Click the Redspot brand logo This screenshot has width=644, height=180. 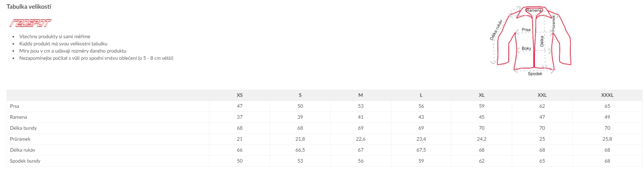pyautogui.click(x=30, y=23)
